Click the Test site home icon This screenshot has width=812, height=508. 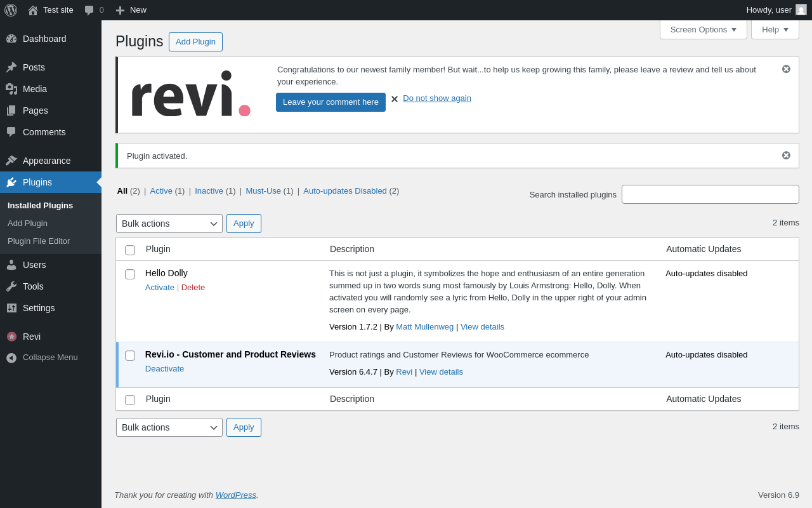(33, 10)
